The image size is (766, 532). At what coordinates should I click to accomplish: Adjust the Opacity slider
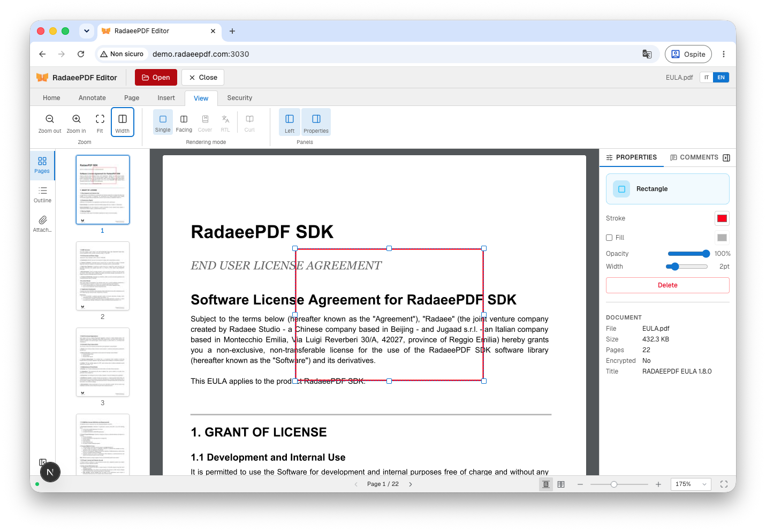tap(689, 254)
